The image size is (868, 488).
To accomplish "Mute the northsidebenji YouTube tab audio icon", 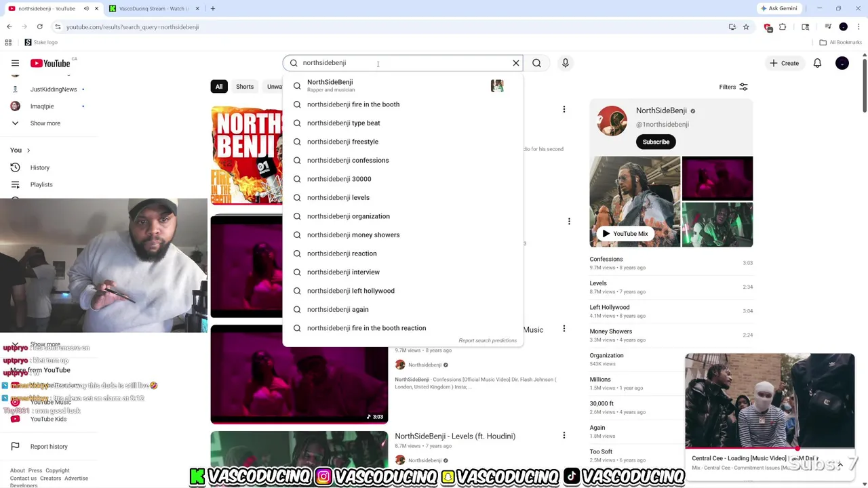I will click(86, 8).
